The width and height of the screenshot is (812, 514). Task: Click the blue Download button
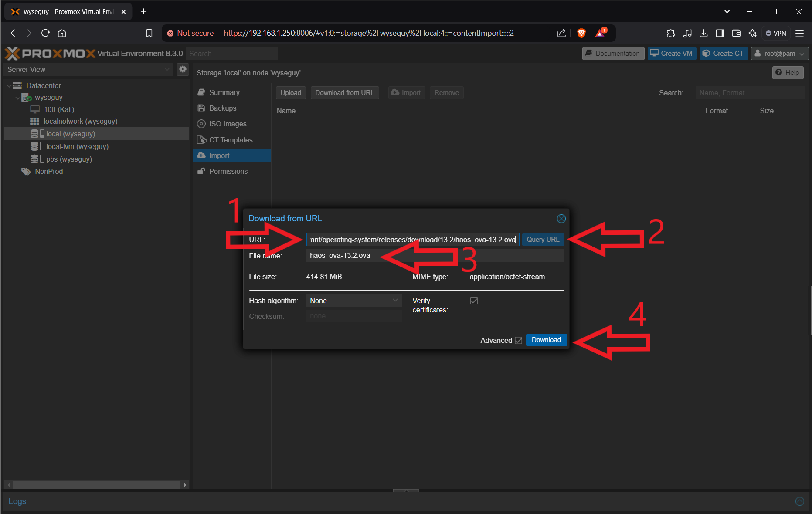[546, 340]
